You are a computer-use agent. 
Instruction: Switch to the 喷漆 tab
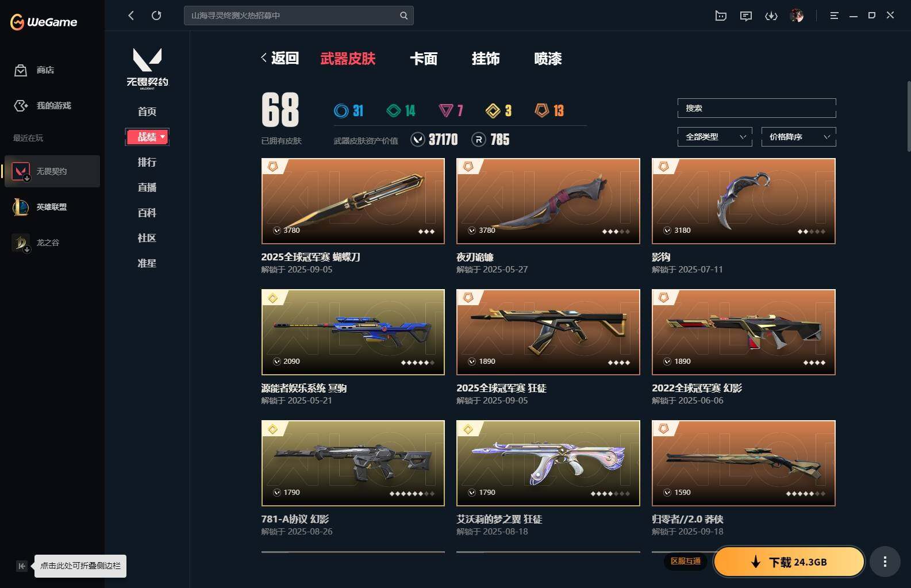548,59
